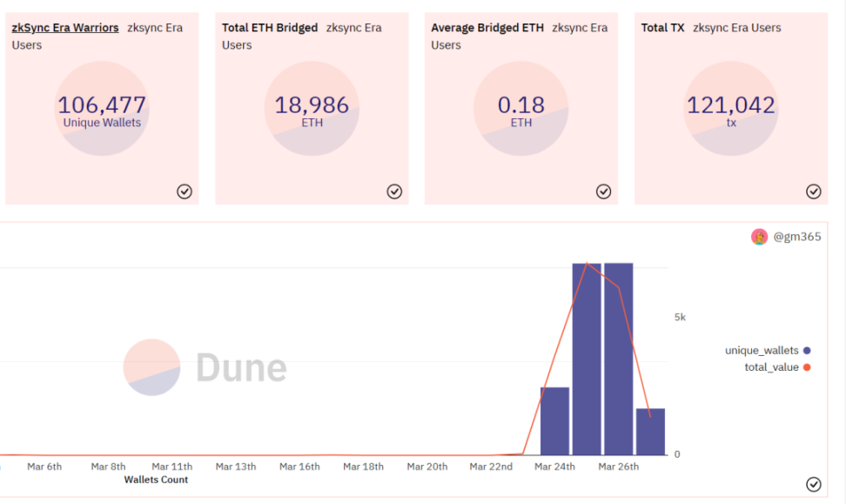
Task: Click the orange total_value legend dot
Action: [808, 367]
